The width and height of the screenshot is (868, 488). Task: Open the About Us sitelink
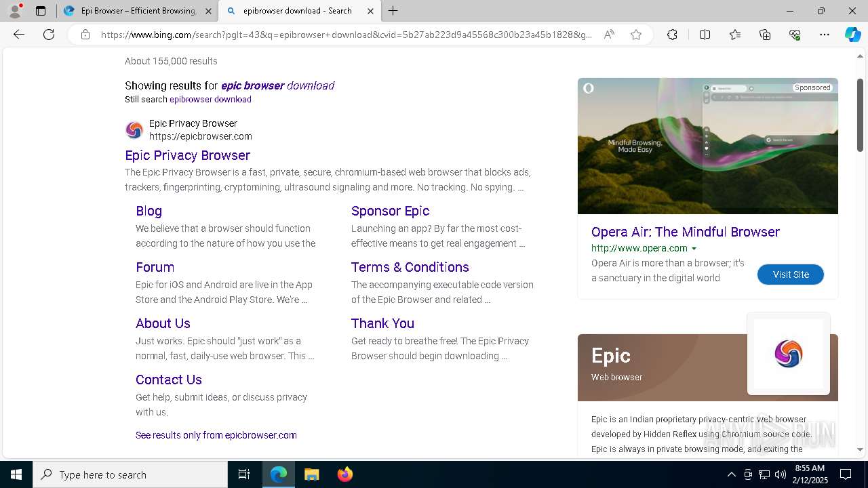click(x=163, y=323)
